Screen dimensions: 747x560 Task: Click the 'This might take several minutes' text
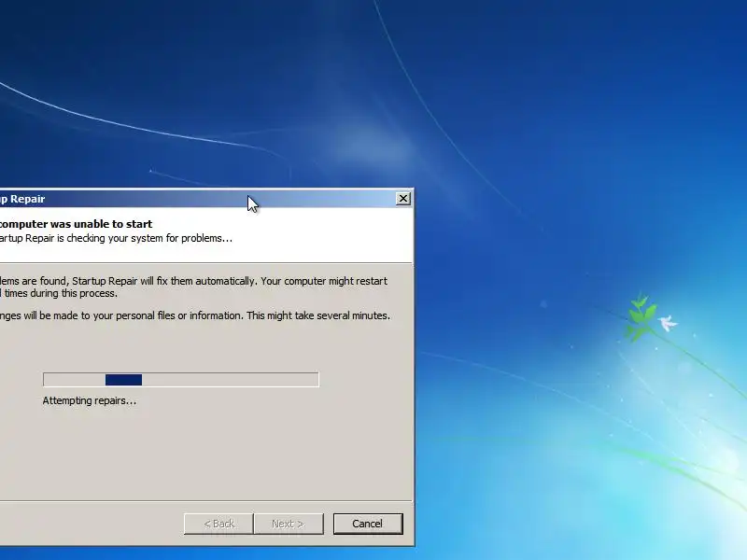pos(317,315)
